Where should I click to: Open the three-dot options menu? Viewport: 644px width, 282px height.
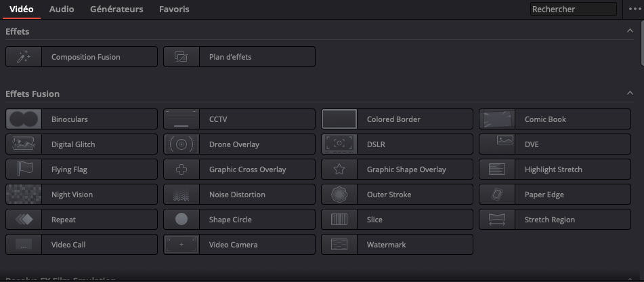coord(635,9)
